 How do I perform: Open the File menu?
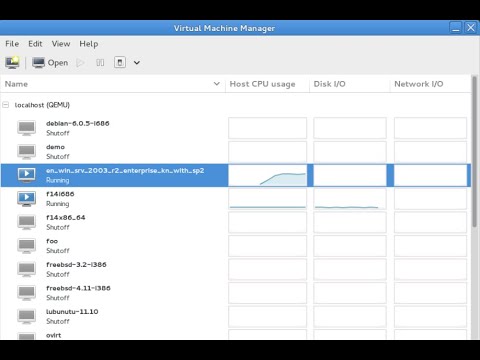pos(12,44)
